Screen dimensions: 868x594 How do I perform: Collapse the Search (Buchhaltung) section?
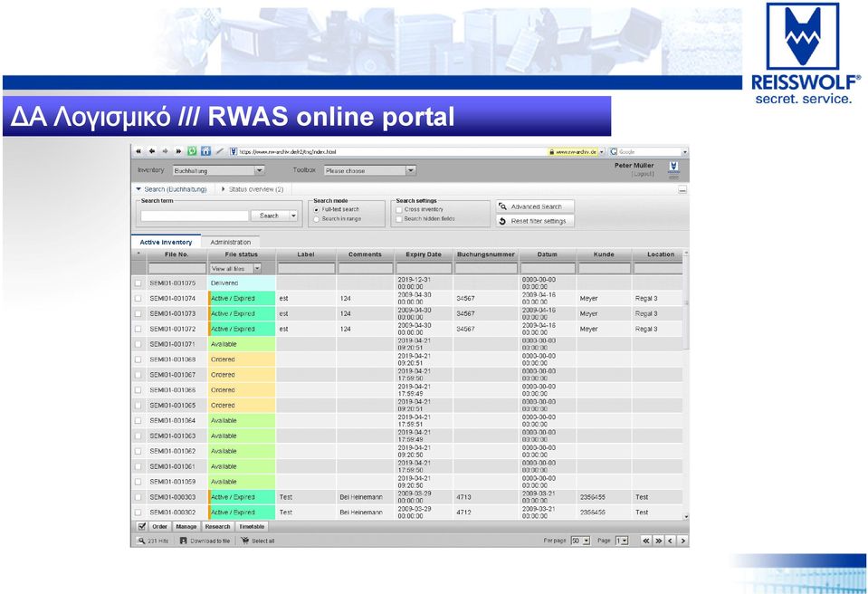172,189
